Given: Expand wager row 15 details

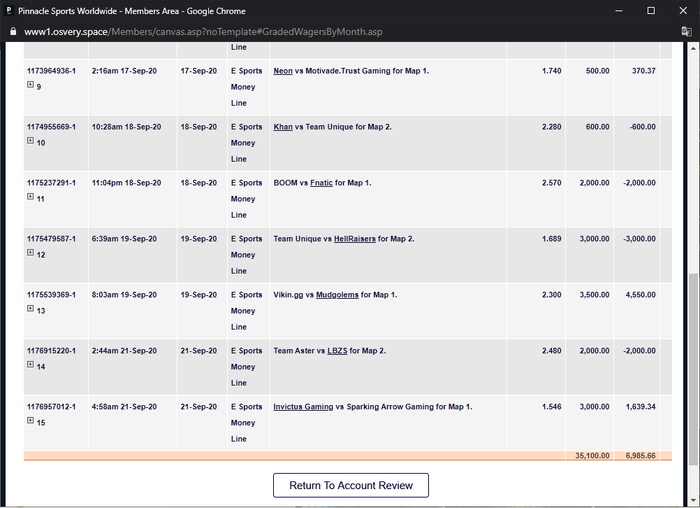Looking at the screenshot, I should [x=30, y=421].
